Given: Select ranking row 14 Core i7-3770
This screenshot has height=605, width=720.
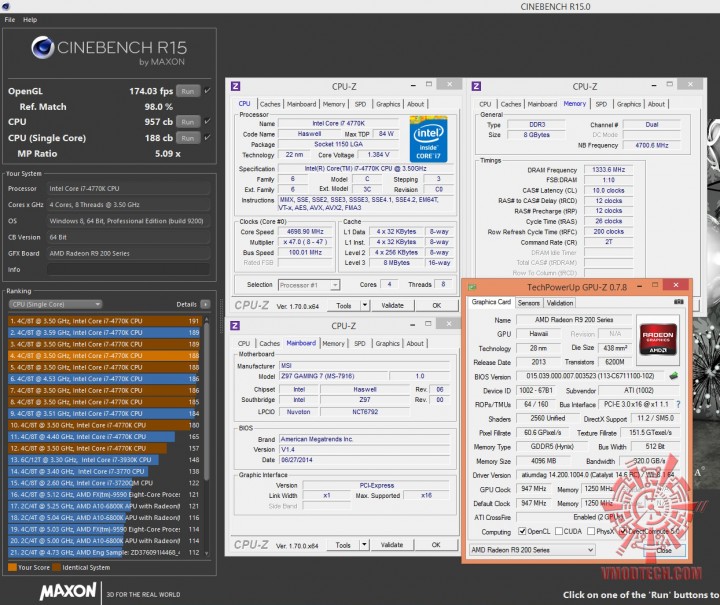Looking at the screenshot, I should (104, 471).
